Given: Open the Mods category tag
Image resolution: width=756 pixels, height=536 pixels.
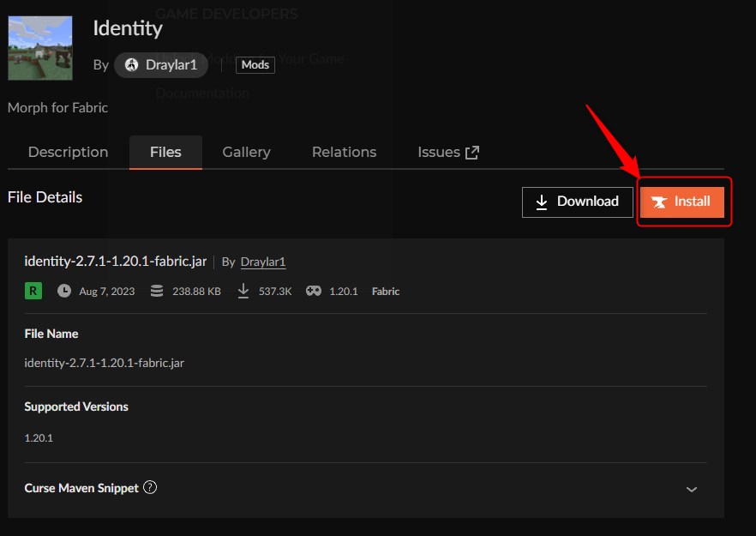Looking at the screenshot, I should [x=255, y=64].
